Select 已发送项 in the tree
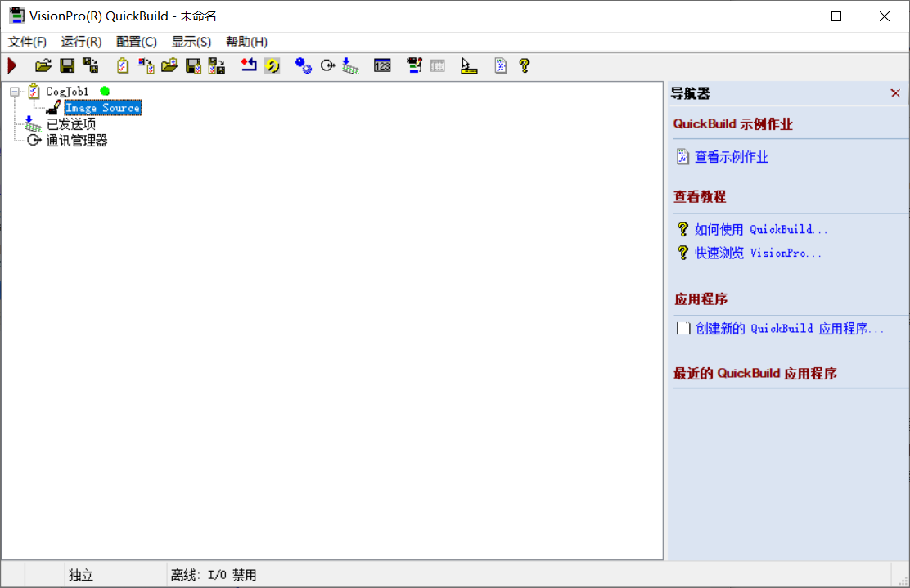Screen dimensions: 910x588 coord(71,124)
